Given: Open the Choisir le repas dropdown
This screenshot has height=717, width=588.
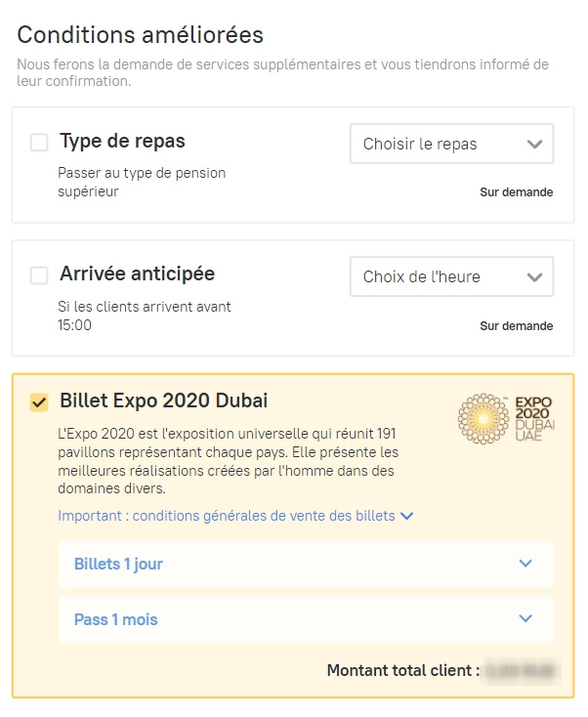Looking at the screenshot, I should (451, 144).
